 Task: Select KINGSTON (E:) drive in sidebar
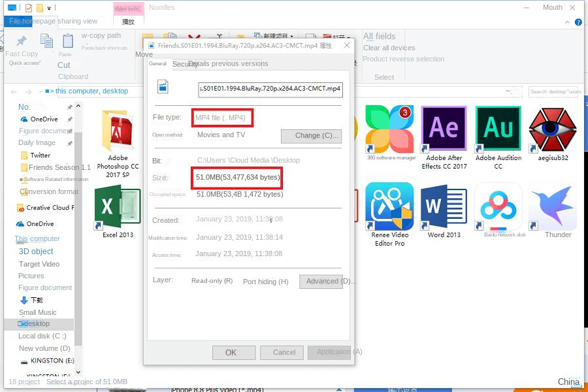(47, 361)
